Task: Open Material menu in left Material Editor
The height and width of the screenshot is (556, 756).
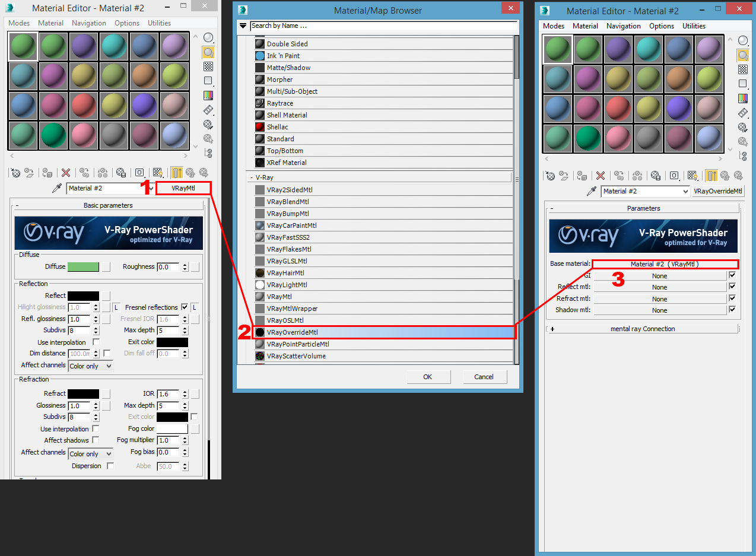Action: point(51,23)
